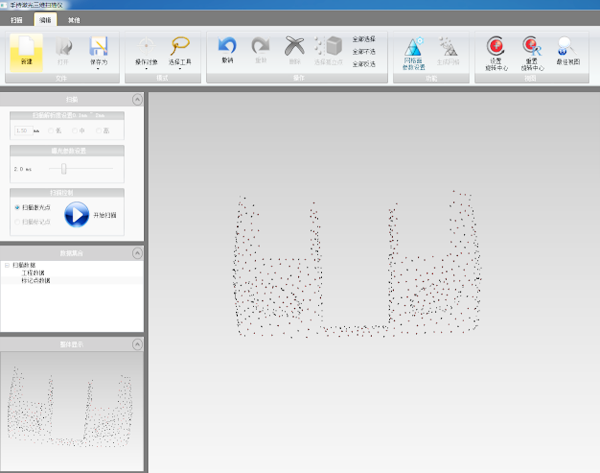Image resolution: width=600 pixels, height=473 pixels.
Task: Select the scan laser points radio button
Action: [18, 207]
